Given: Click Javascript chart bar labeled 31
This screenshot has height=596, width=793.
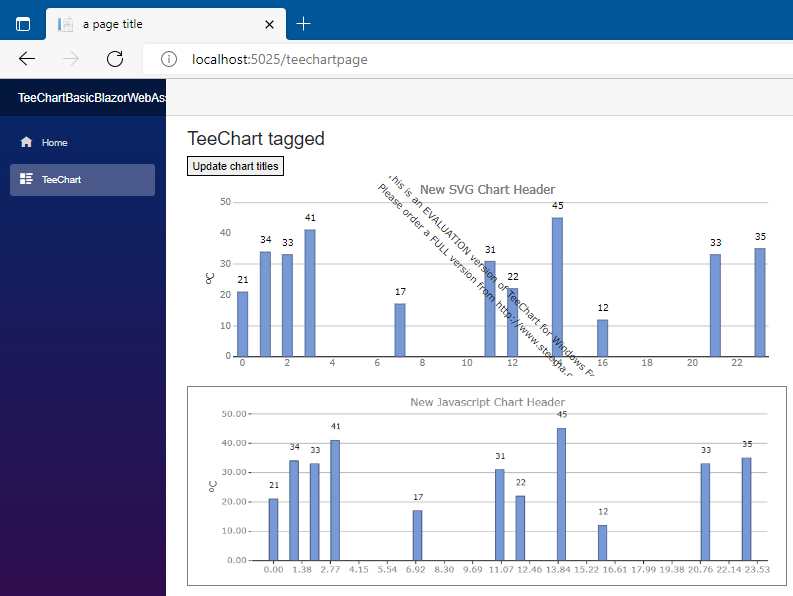Looking at the screenshot, I should point(500,515).
